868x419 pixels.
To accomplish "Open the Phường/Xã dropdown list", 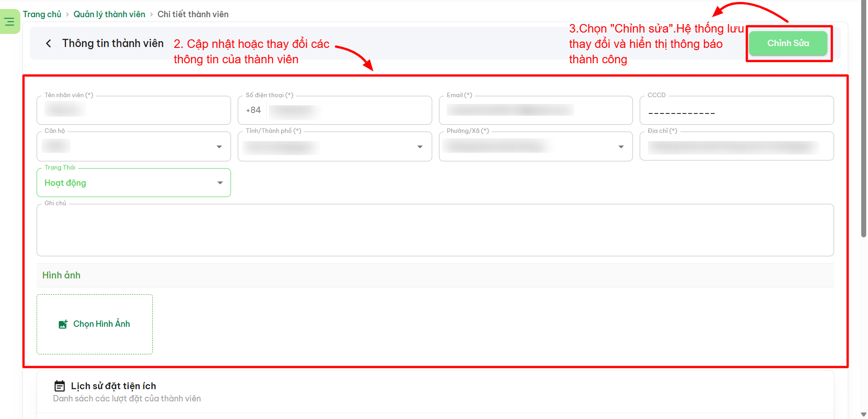I will 621,146.
